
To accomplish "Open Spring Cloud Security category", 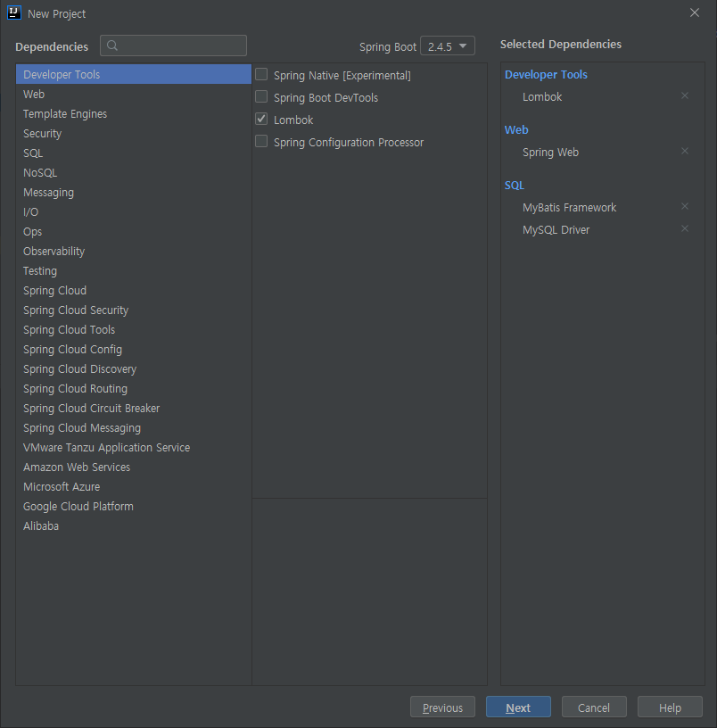I will 134,310.
